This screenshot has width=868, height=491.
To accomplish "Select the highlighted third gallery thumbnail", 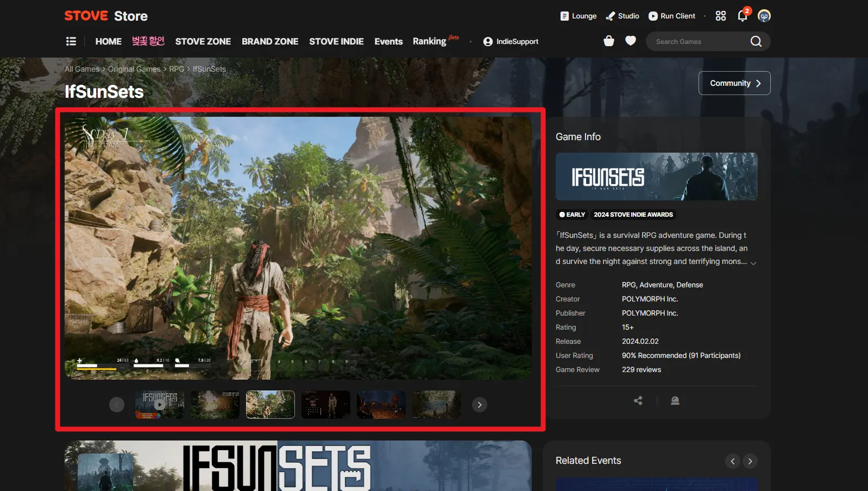I will (271, 405).
